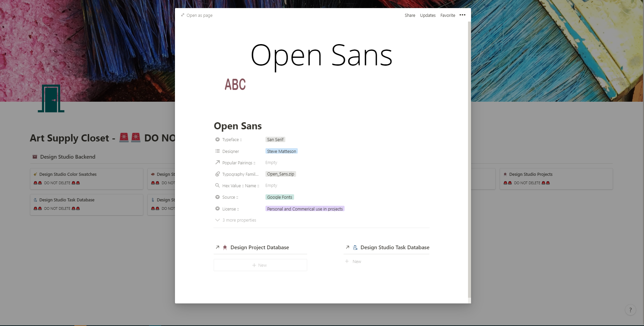The width and height of the screenshot is (644, 326).
Task: Click the Design Studio Backend heading
Action: (68, 157)
